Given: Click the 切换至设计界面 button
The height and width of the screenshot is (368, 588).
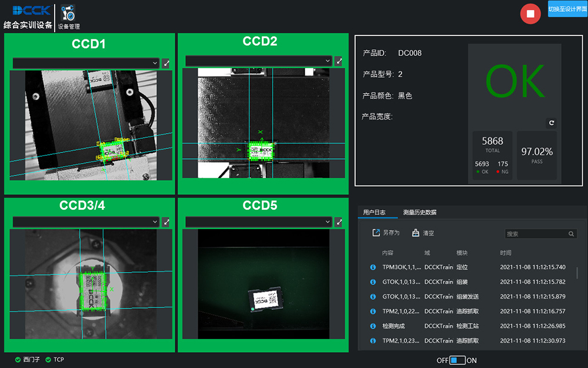Looking at the screenshot, I should (567, 9).
